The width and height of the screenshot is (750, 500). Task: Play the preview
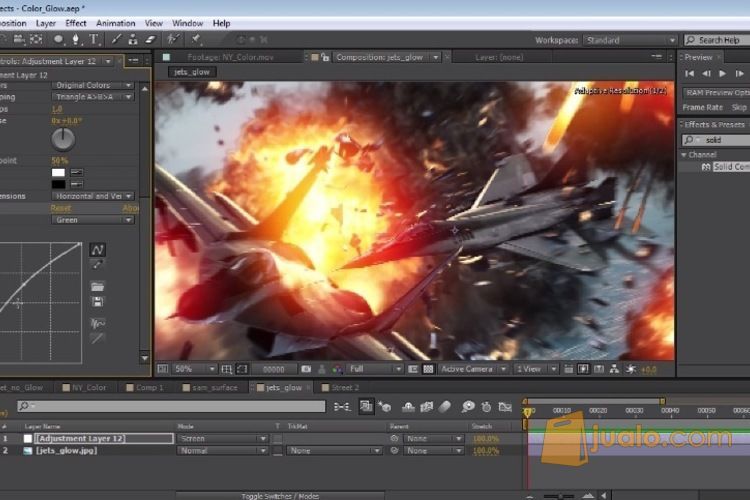pyautogui.click(x=722, y=74)
